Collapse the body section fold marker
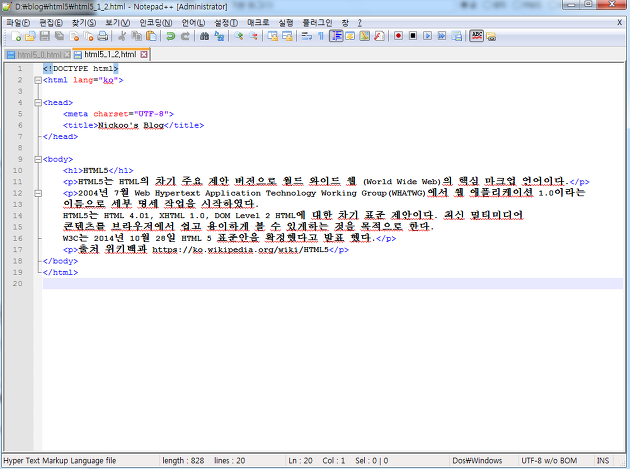This screenshot has height=469, width=630. 38,159
